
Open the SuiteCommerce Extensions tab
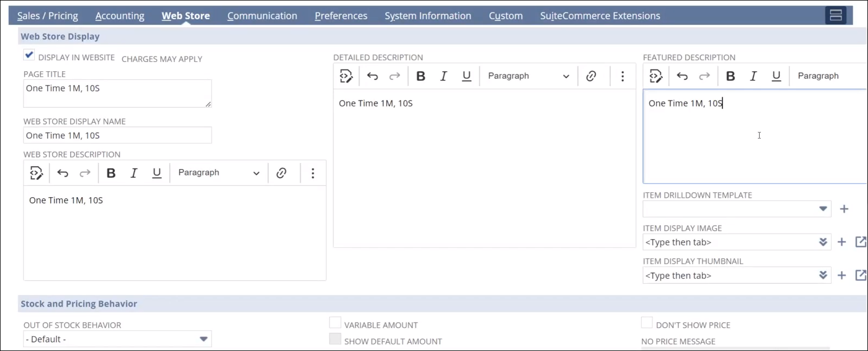[x=600, y=16]
